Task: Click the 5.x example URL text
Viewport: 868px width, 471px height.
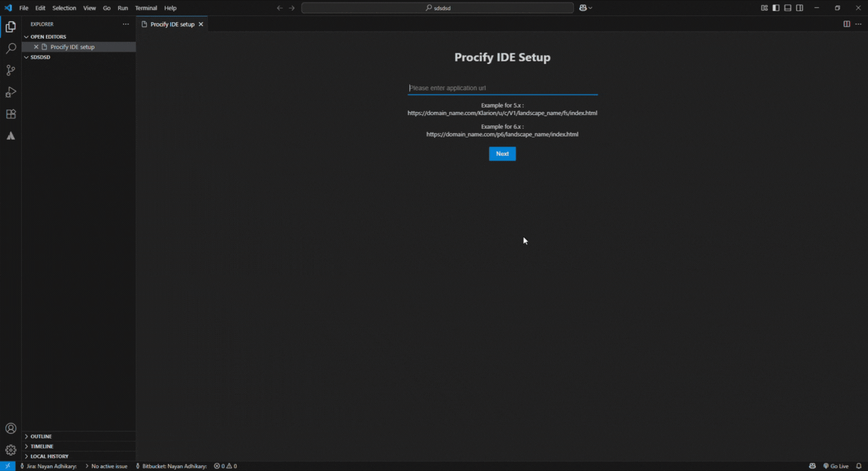Action: (x=502, y=113)
